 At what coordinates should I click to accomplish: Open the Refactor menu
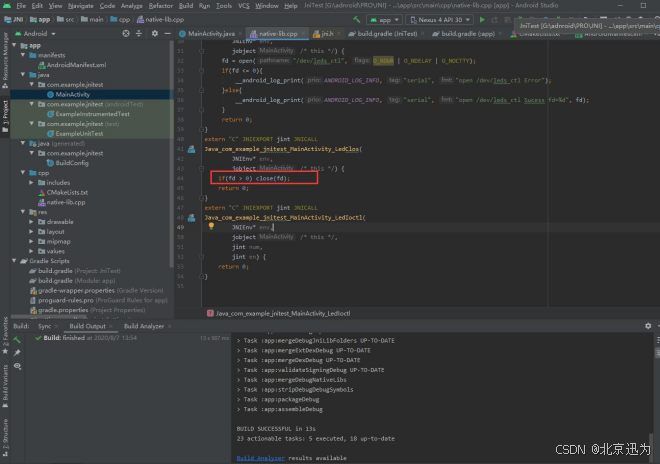160,5
